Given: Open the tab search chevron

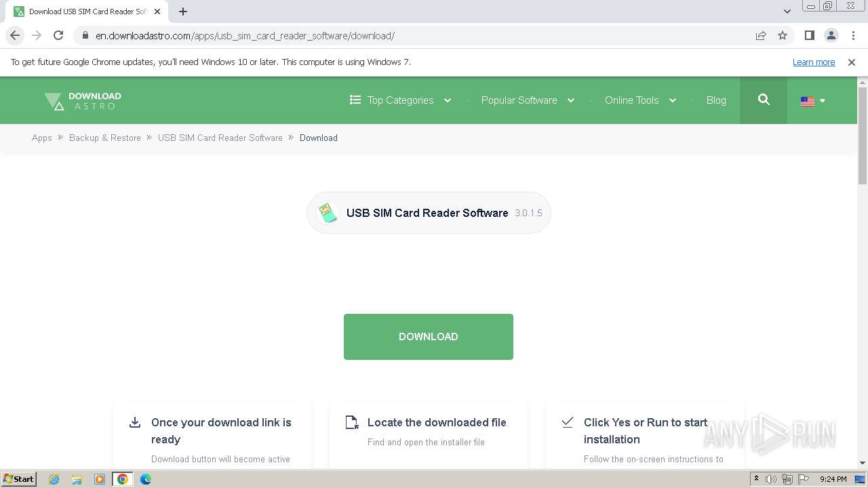Looking at the screenshot, I should pyautogui.click(x=787, y=12).
